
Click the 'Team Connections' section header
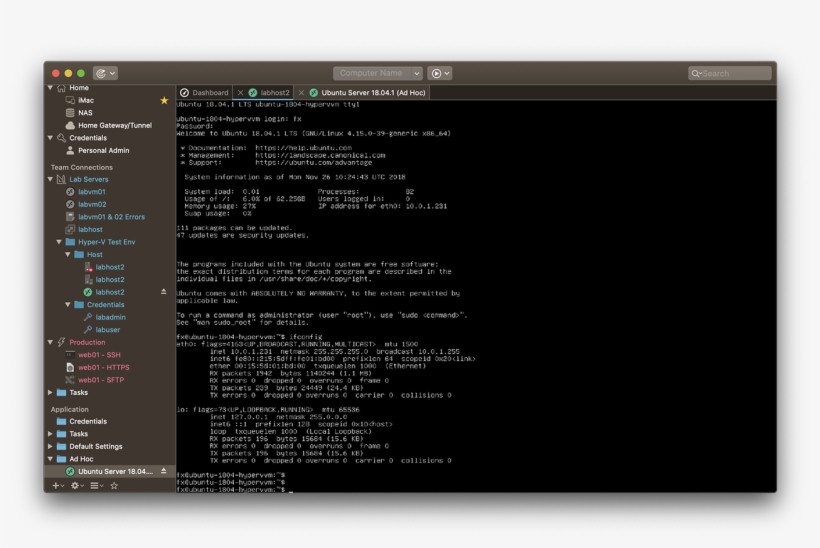82,167
